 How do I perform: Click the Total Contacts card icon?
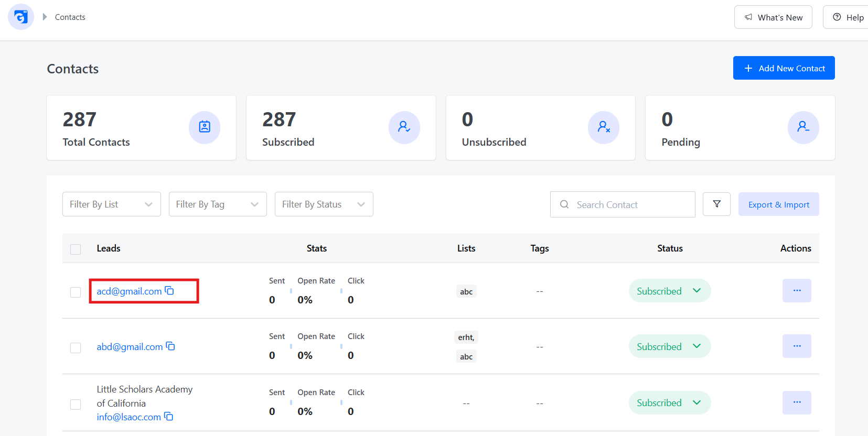click(205, 127)
